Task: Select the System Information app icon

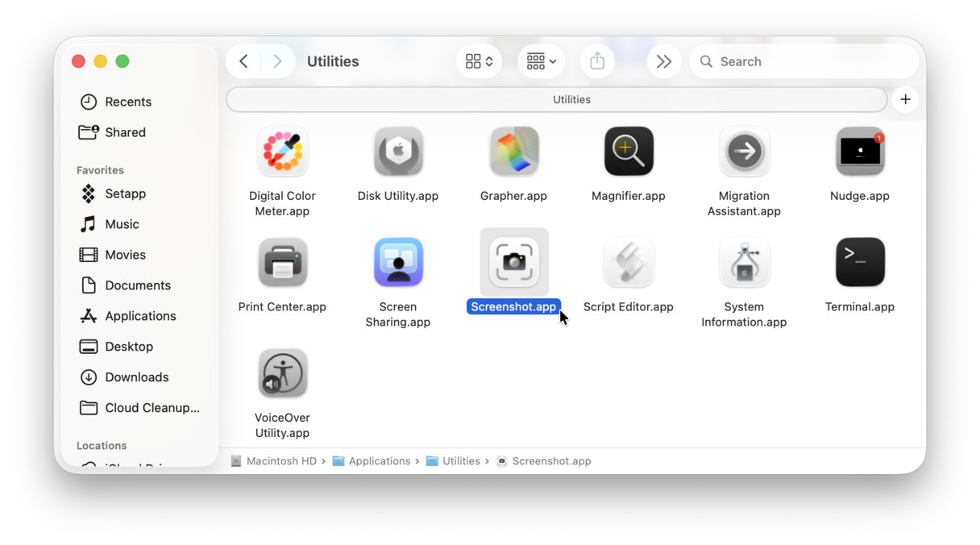Action: coord(744,262)
